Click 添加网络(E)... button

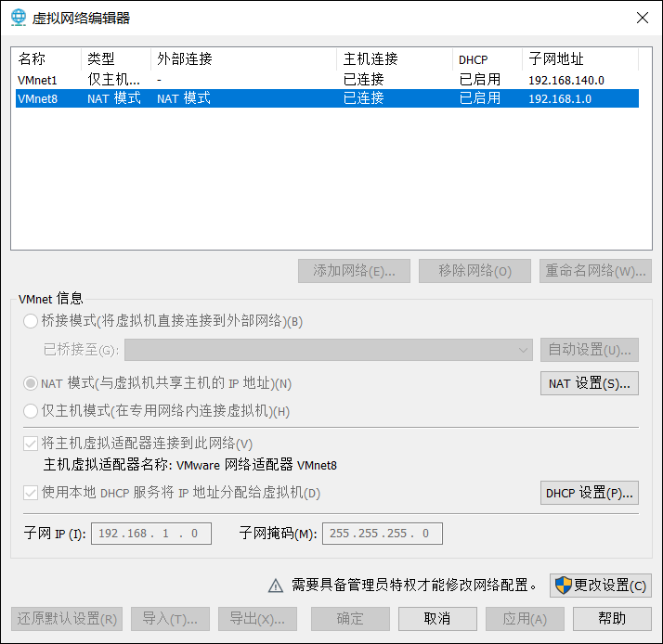[x=355, y=271]
